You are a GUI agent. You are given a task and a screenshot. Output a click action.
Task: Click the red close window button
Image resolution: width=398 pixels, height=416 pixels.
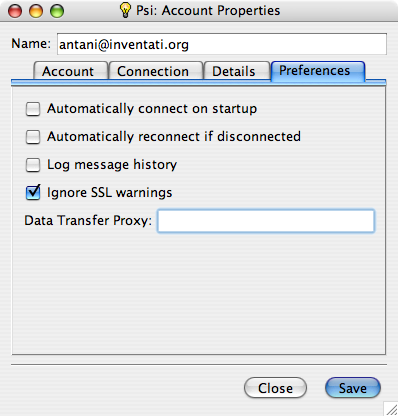(x=15, y=11)
